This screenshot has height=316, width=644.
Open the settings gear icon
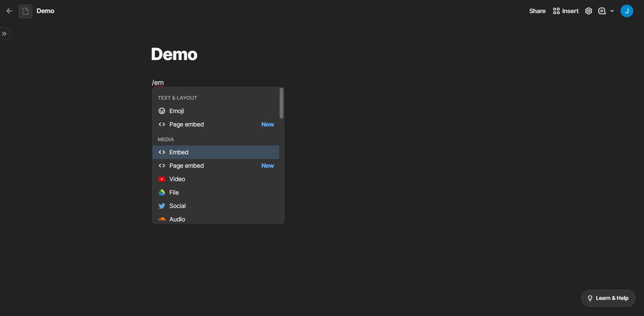point(588,11)
